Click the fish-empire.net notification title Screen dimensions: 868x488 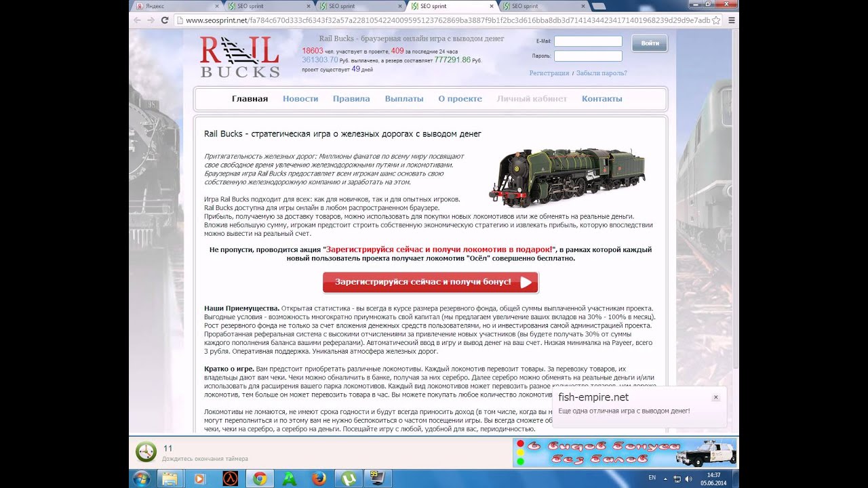593,397
